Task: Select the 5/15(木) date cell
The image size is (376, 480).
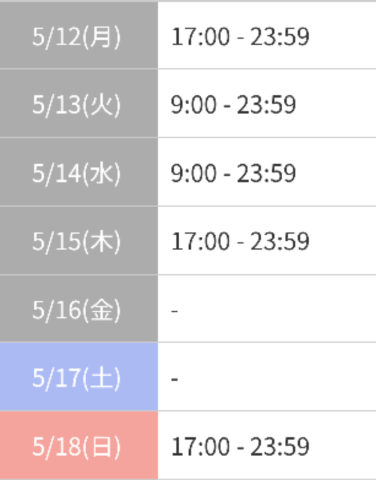Action: pyautogui.click(x=79, y=241)
